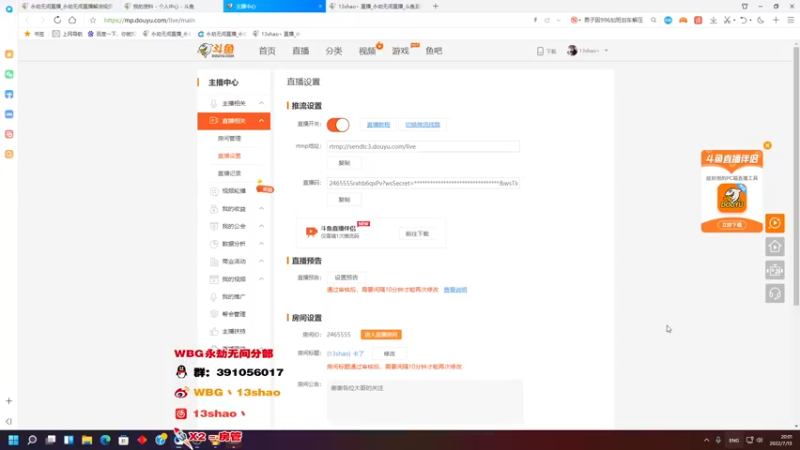The width and height of the screenshot is (800, 450).
Task: Click the 下载 phone download icon
Action: click(540, 51)
